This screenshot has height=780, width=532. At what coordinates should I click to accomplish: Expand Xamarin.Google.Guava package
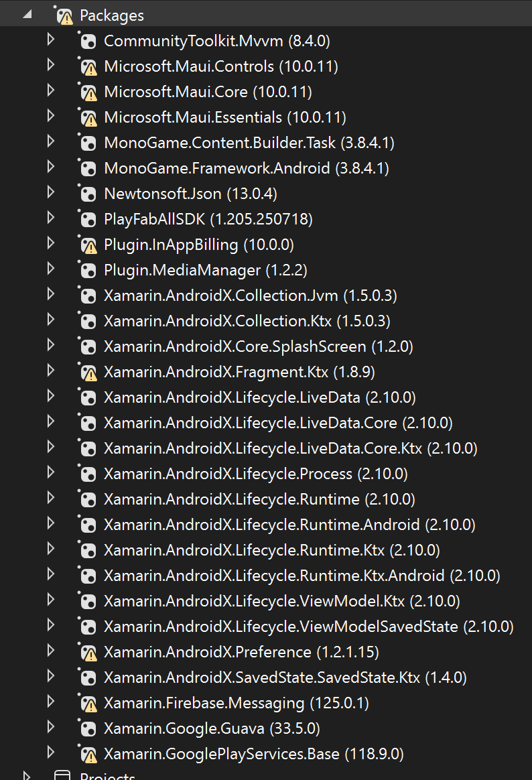pos(51,727)
